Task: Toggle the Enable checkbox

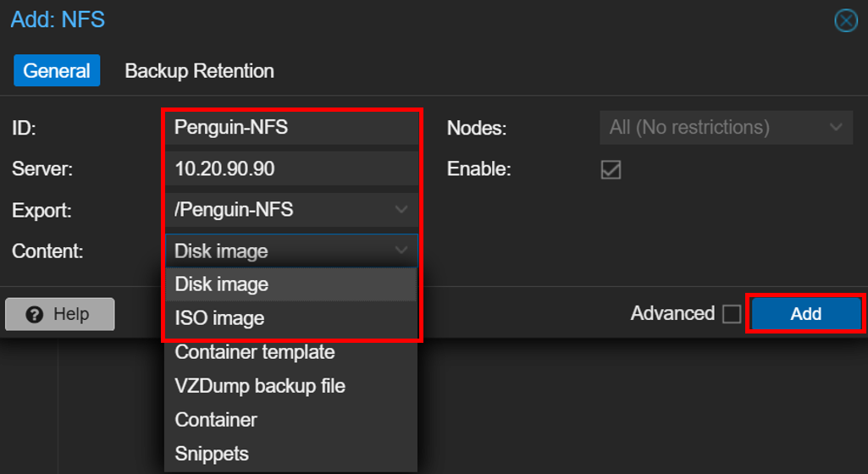Action: click(x=611, y=169)
